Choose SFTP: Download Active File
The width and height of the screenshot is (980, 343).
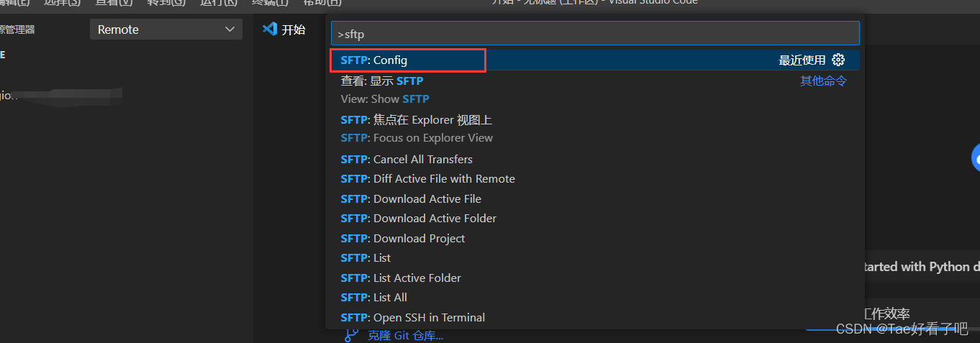pyautogui.click(x=411, y=199)
